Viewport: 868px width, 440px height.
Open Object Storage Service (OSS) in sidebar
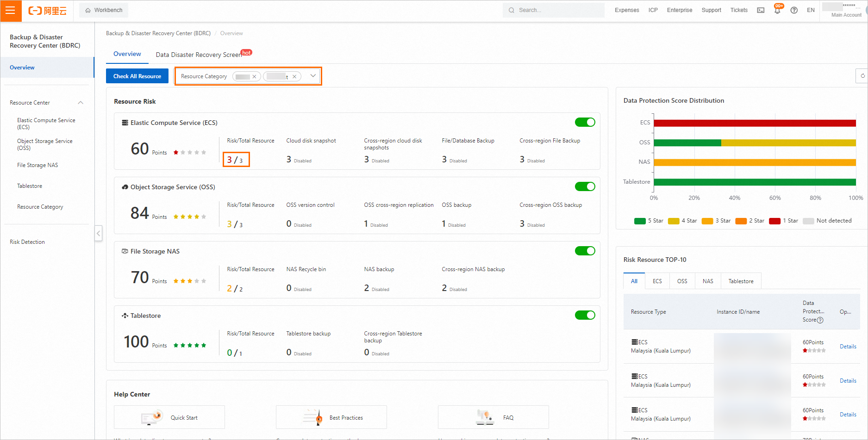[x=45, y=144]
